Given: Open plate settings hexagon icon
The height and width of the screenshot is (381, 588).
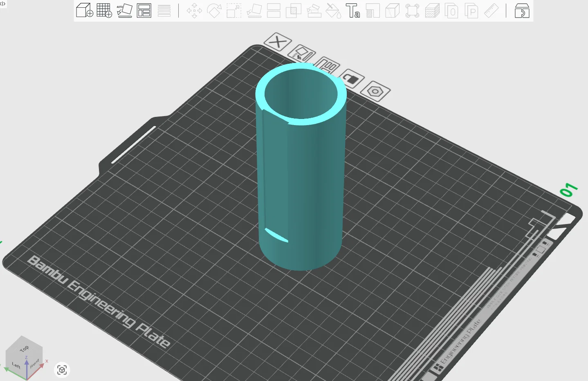Looking at the screenshot, I should click(x=376, y=91).
